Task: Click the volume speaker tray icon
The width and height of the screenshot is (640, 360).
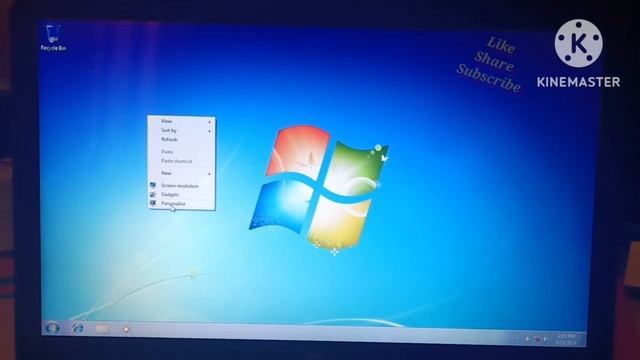Action: [x=546, y=339]
